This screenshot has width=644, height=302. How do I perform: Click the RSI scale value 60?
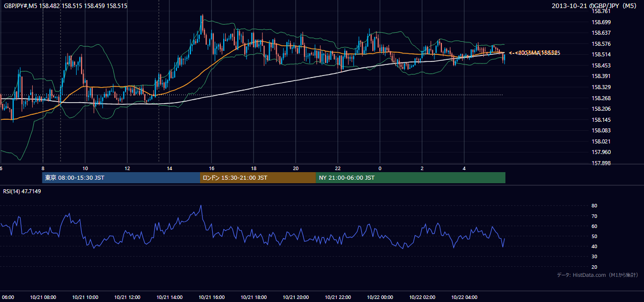pyautogui.click(x=594, y=226)
